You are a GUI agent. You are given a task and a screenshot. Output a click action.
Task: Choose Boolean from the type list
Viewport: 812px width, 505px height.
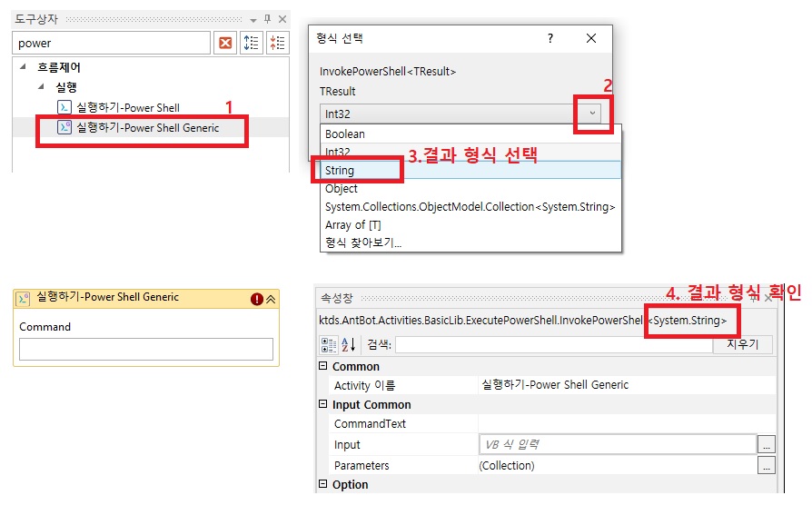tap(345, 134)
